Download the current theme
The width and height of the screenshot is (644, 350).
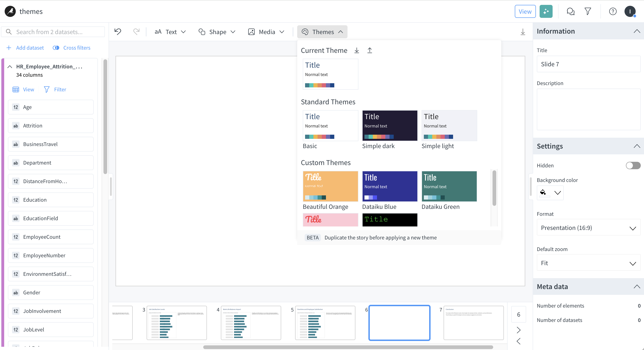[x=357, y=51]
